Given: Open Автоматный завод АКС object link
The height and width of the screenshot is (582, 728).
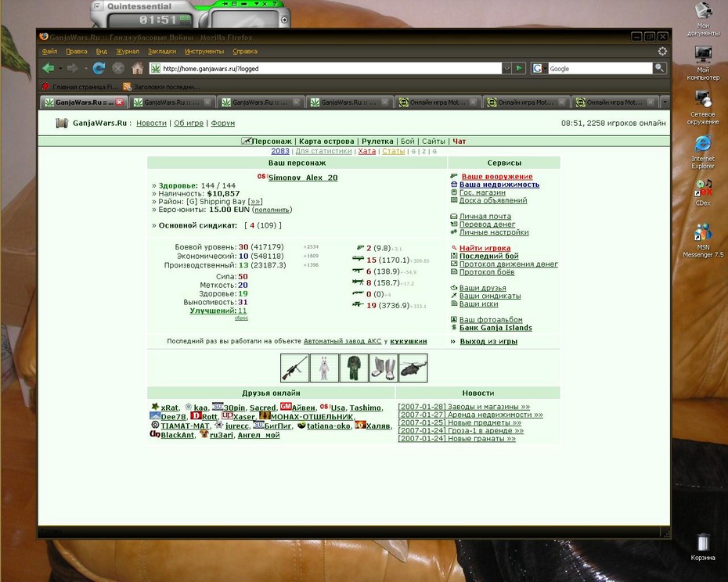Looking at the screenshot, I should pos(342,341).
